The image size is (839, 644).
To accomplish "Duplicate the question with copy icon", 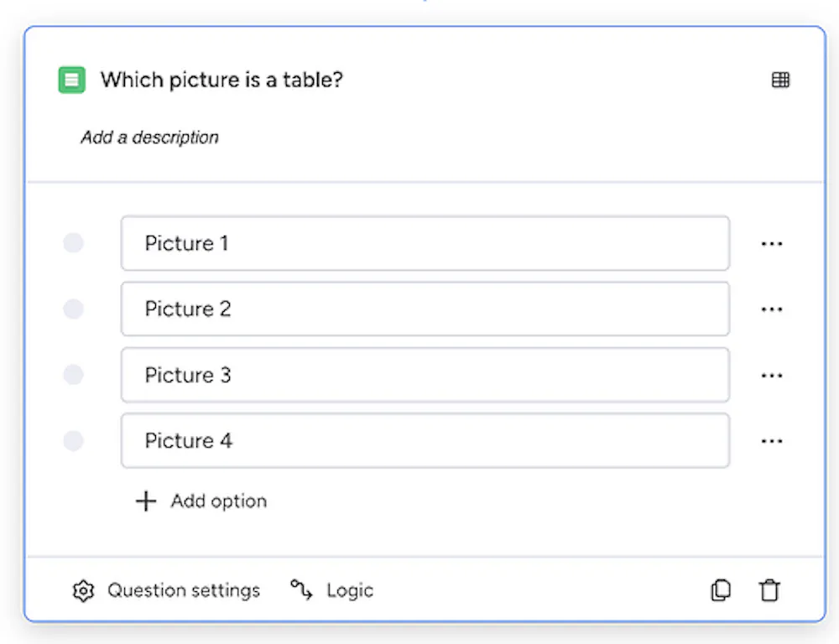I will click(721, 590).
